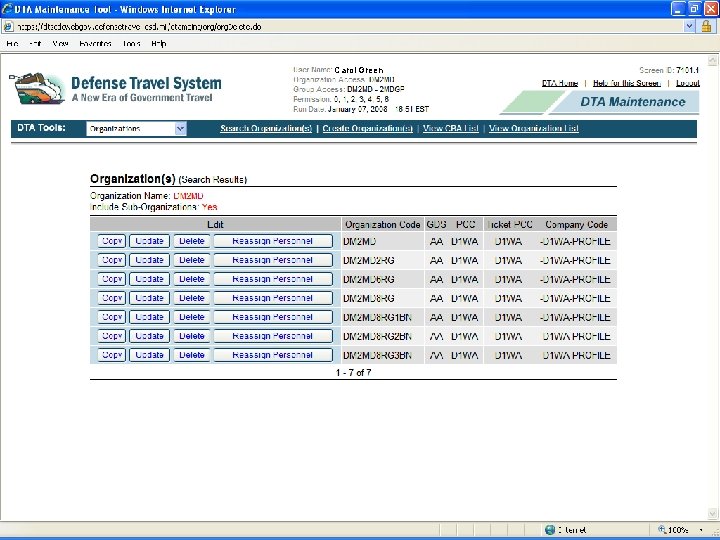Click the '1 - 7 of 7' pagination text
This screenshot has height=540, width=720.
coord(354,373)
